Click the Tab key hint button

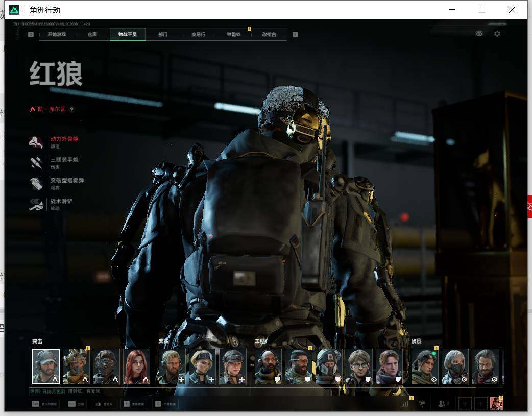[x=44, y=404]
